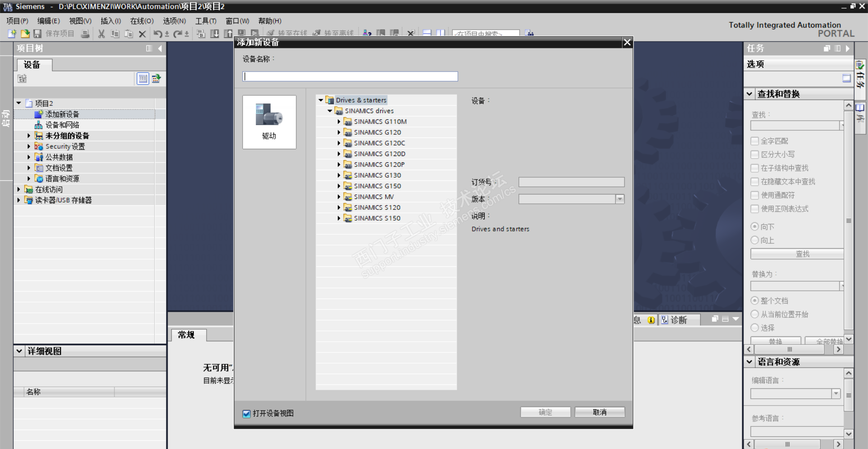Click the new project toolbar icon
868x449 pixels.
coord(12,33)
